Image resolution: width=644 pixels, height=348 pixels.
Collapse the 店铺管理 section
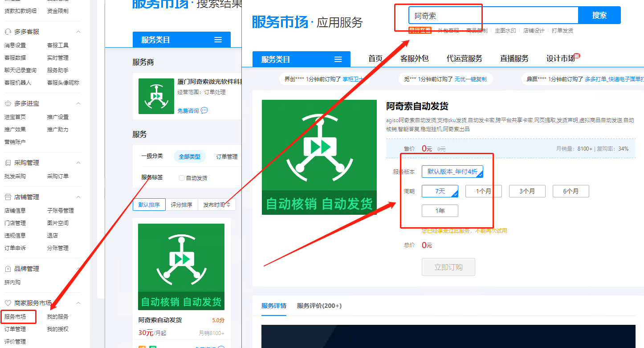coord(78,197)
